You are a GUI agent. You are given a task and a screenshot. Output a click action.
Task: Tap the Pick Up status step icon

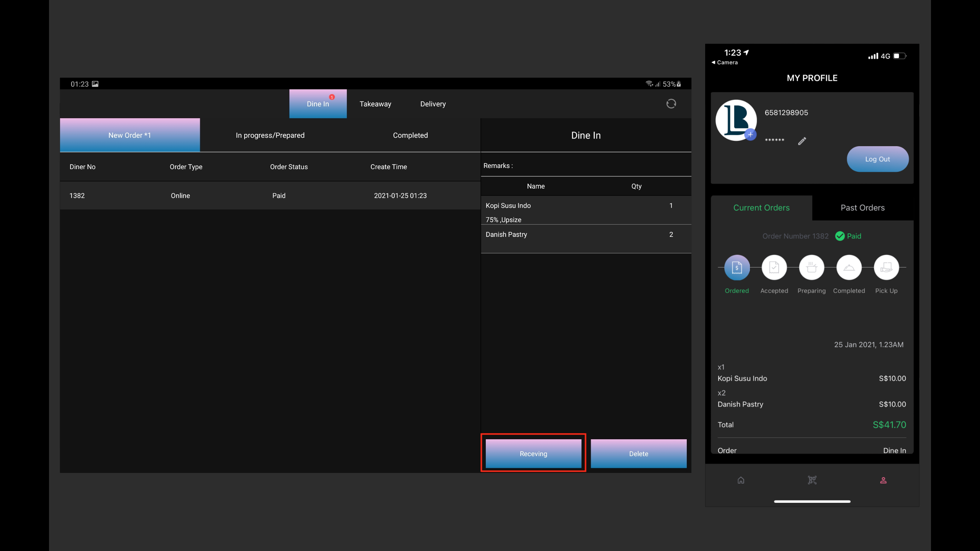[886, 267]
